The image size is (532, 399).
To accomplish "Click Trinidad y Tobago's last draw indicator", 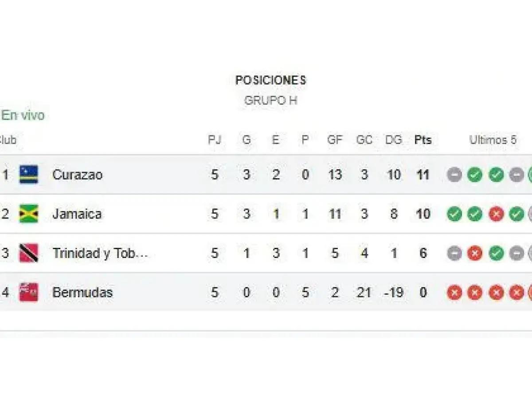I will pos(516,253).
